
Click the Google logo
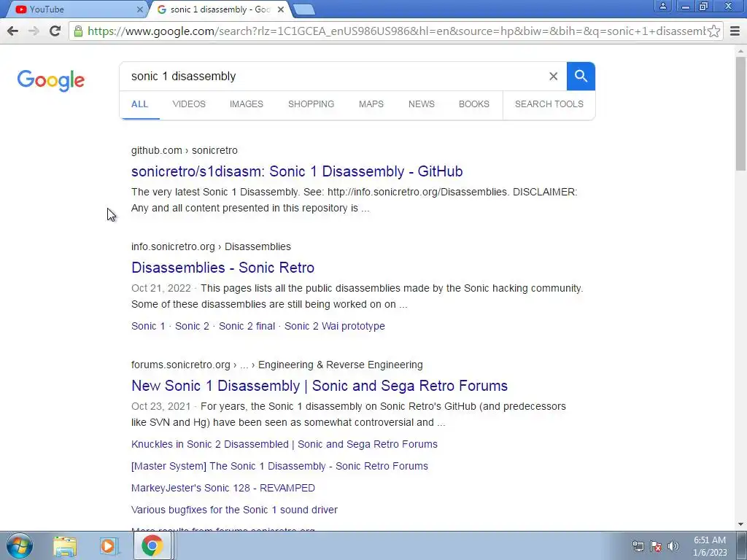coord(51,80)
